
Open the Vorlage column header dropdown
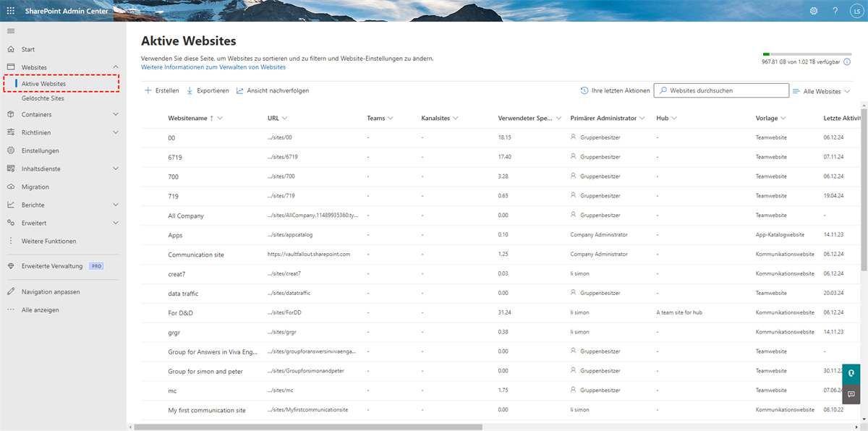pos(783,118)
